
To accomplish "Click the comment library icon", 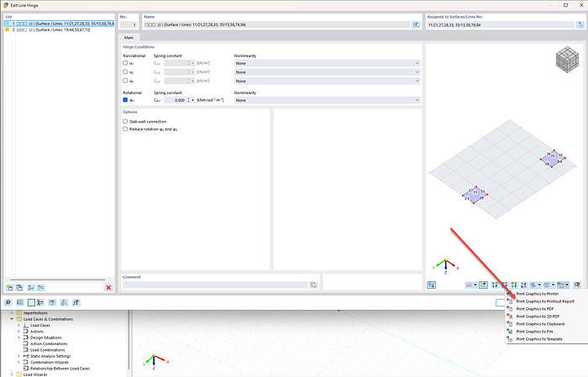I will tap(312, 285).
